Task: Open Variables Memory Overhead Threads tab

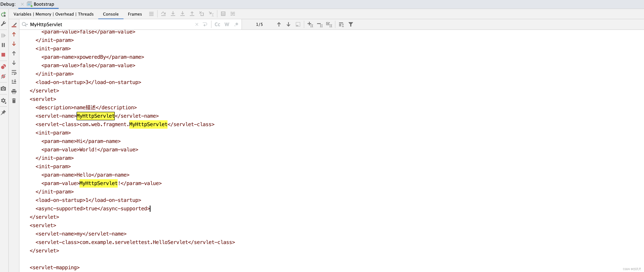Action: coord(54,14)
